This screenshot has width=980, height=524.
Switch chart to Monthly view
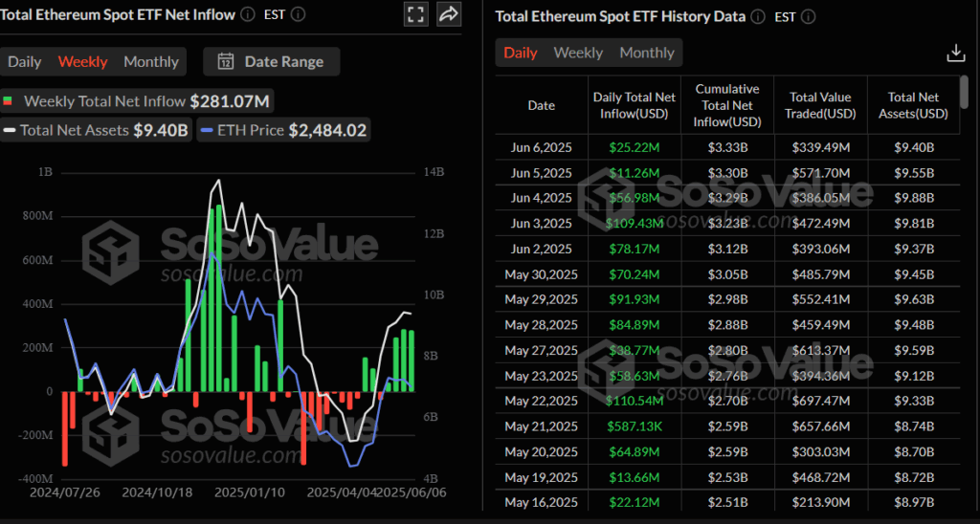[x=151, y=62]
